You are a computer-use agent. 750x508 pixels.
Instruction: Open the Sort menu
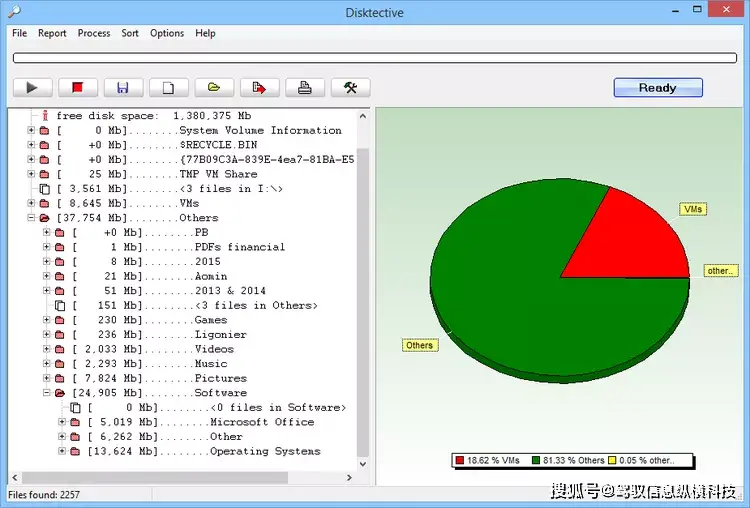tap(130, 33)
